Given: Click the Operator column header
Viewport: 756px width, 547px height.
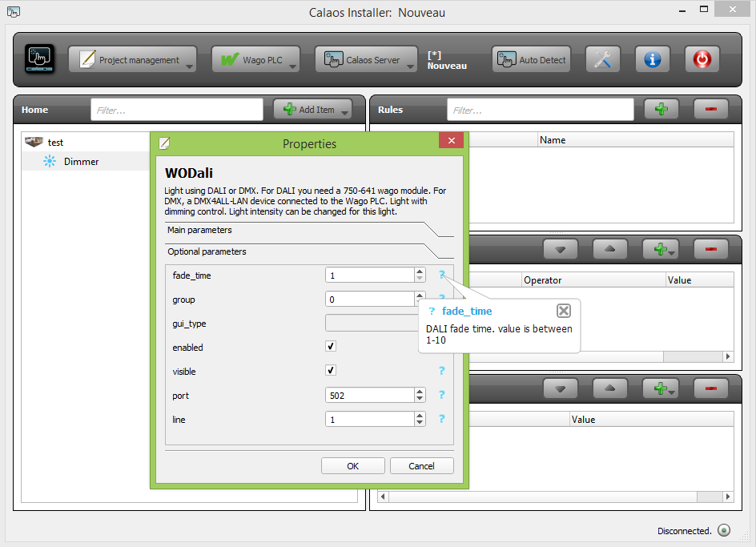Looking at the screenshot, I should (x=593, y=280).
